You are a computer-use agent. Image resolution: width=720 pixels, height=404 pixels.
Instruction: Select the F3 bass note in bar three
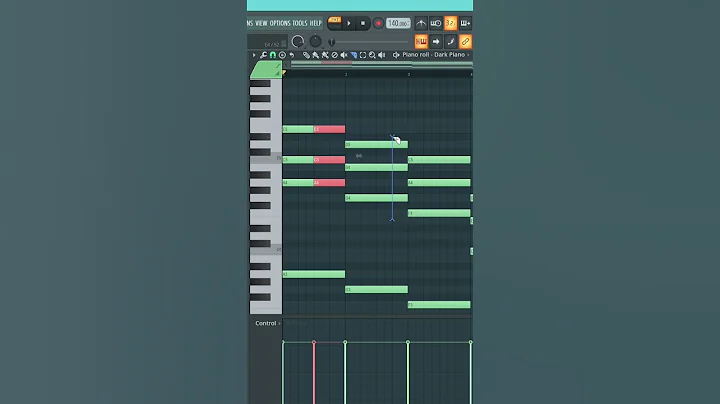tap(439, 305)
